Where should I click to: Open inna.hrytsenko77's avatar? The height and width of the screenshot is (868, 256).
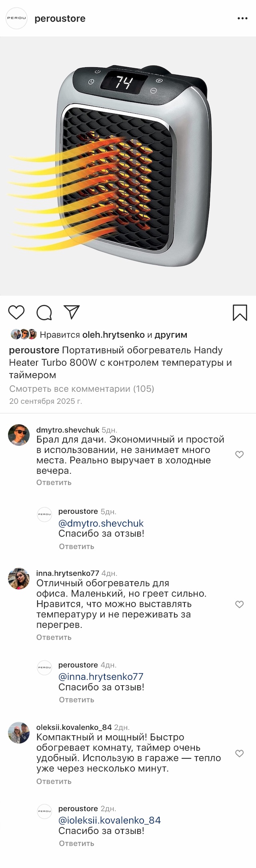tap(19, 579)
